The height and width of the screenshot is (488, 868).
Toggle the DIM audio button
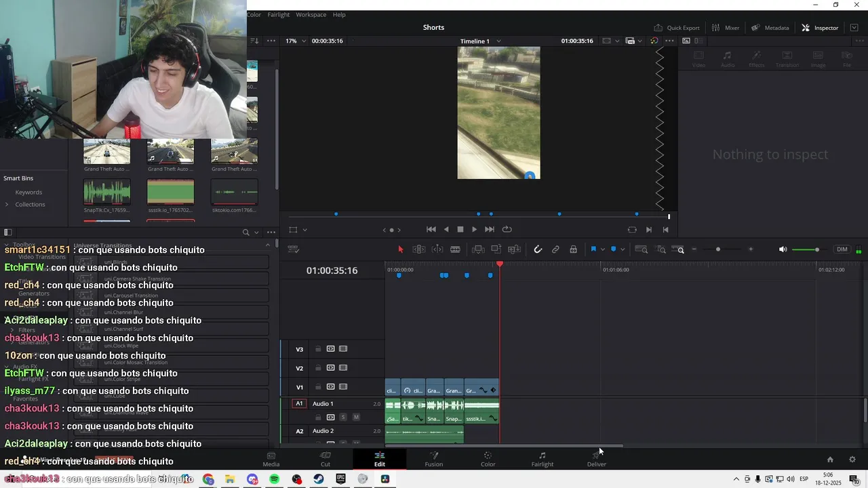point(842,249)
